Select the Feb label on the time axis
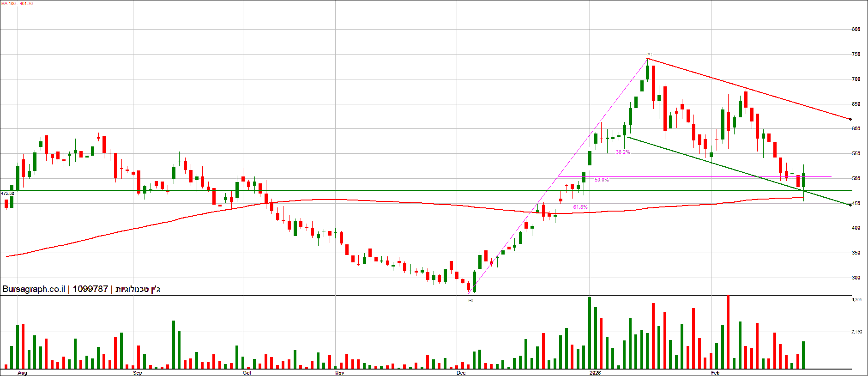The width and height of the screenshot is (868, 376). 715,373
